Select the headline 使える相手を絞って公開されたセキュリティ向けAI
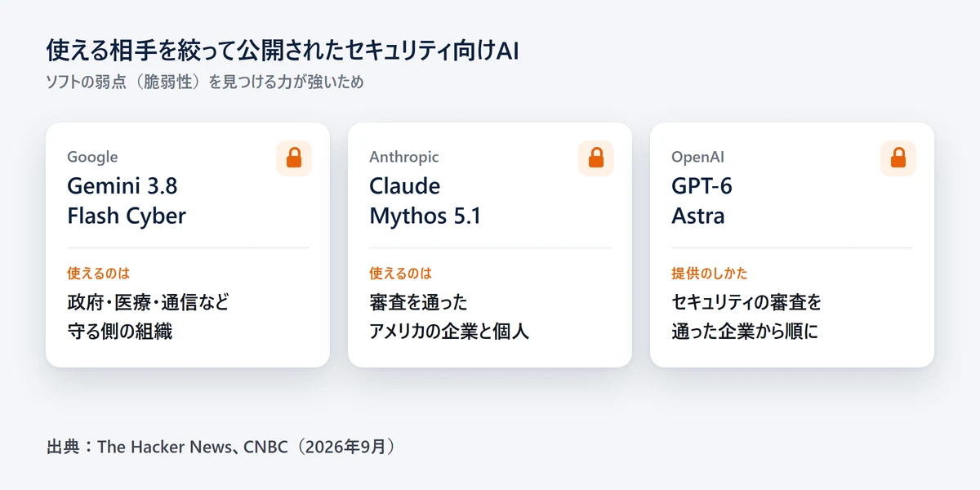Screen dimensions: 980x490 [283, 51]
